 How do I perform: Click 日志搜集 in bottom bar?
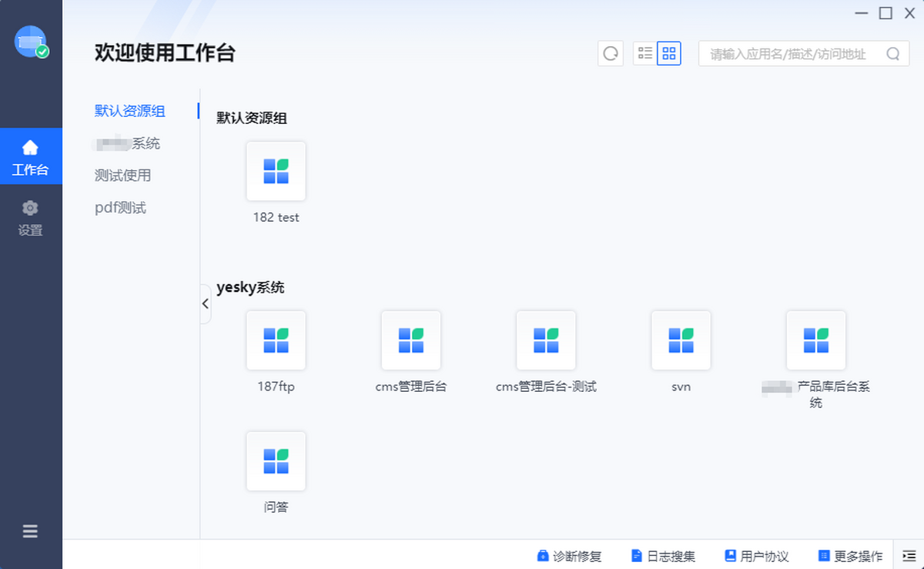click(663, 556)
